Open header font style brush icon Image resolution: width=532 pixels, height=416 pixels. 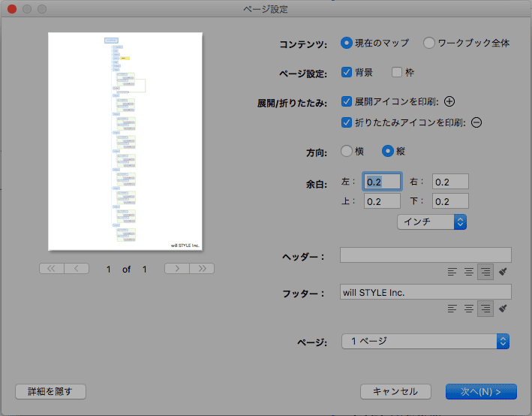[x=503, y=272]
